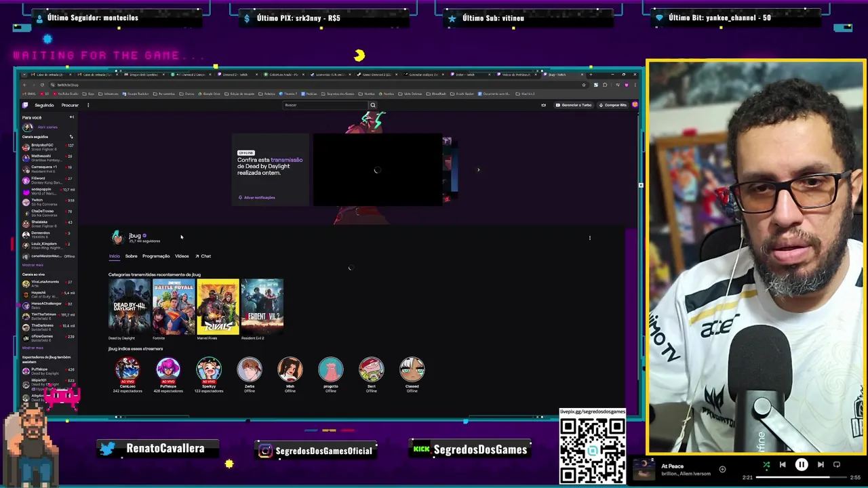Expand Mostrar mais under live channels
This screenshot has height=488, width=868.
click(x=33, y=348)
